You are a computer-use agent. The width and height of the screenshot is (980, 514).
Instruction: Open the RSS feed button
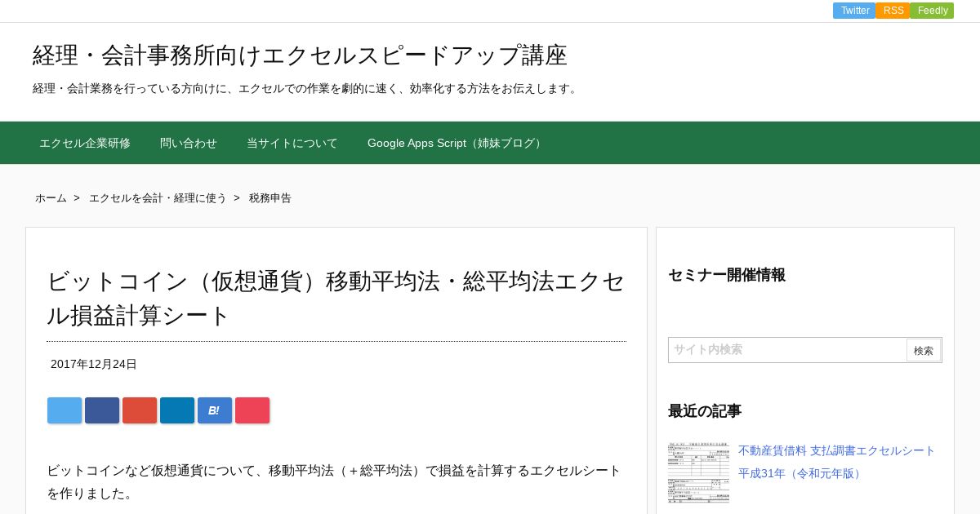[x=893, y=11]
